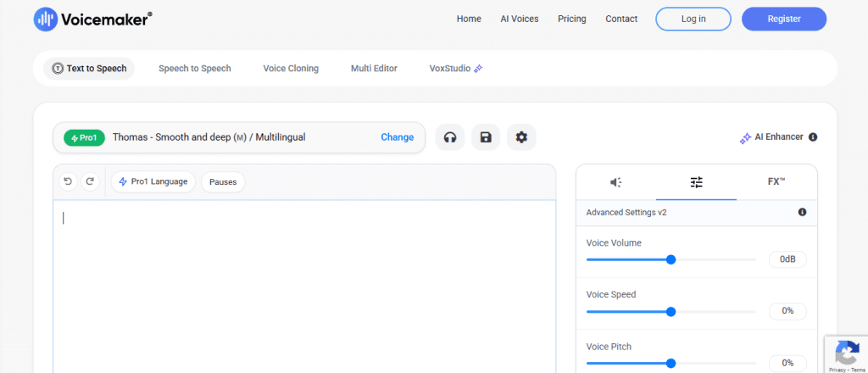The image size is (868, 373).
Task: Click the 0dB volume value box
Action: click(787, 259)
